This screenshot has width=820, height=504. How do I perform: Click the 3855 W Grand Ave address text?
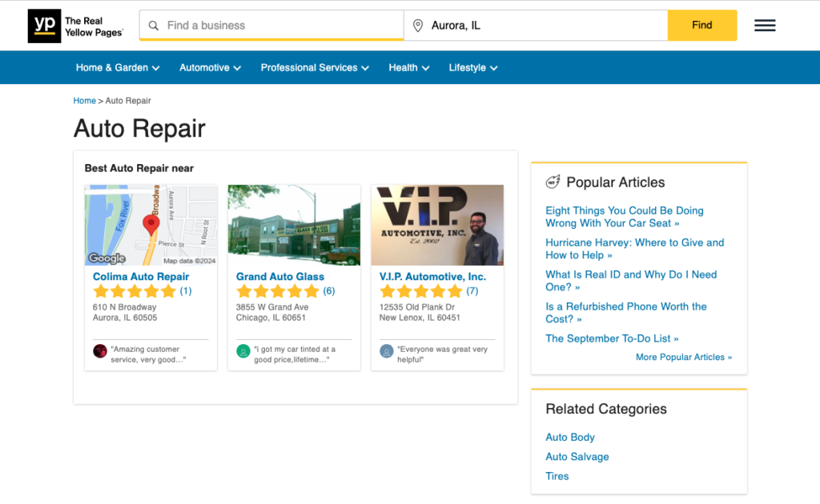click(x=272, y=307)
